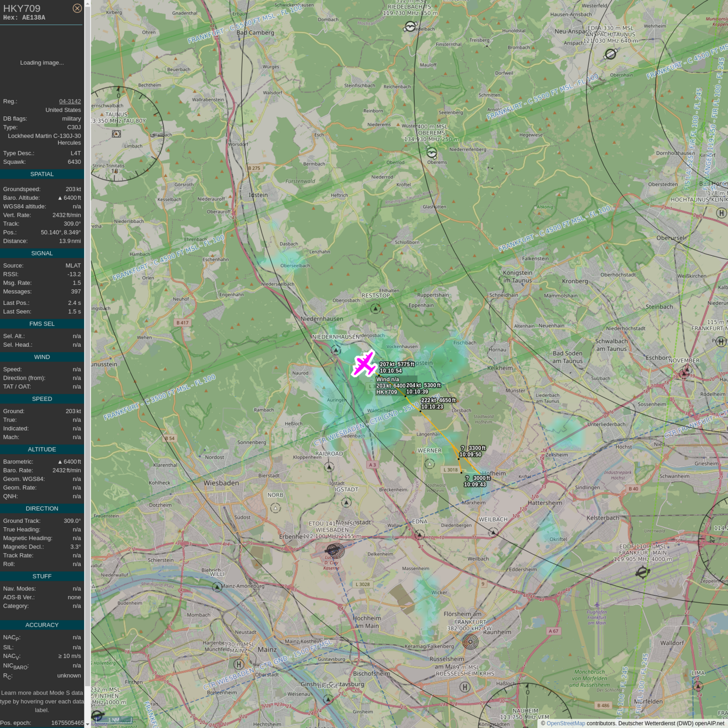The height and width of the screenshot is (728, 728).
Task: Open the OpenStreetMap attribution link
Action: (565, 723)
